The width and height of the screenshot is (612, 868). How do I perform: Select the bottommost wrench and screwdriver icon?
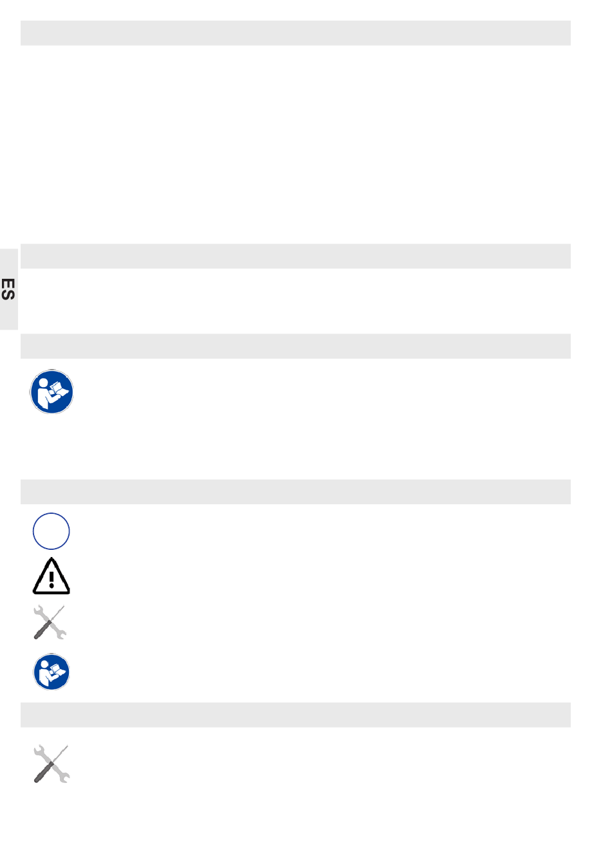pyautogui.click(x=52, y=764)
